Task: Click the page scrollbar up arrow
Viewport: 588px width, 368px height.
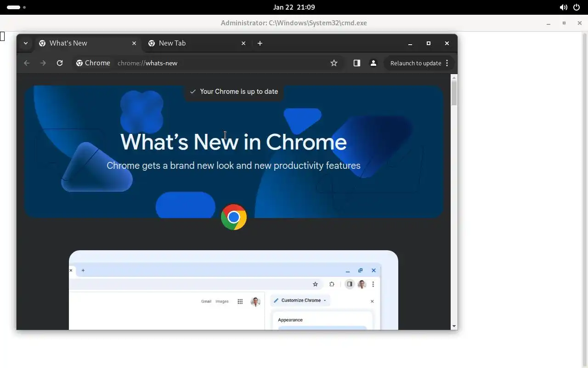Action: point(454,77)
